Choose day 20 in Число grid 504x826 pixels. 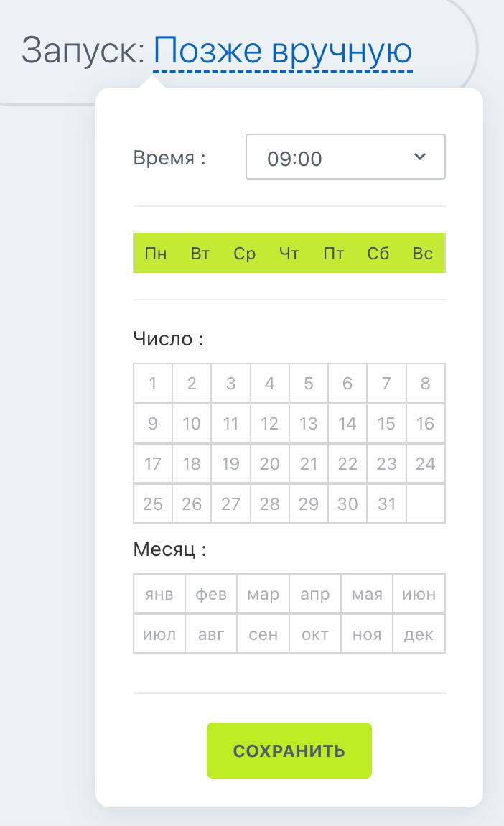269,464
